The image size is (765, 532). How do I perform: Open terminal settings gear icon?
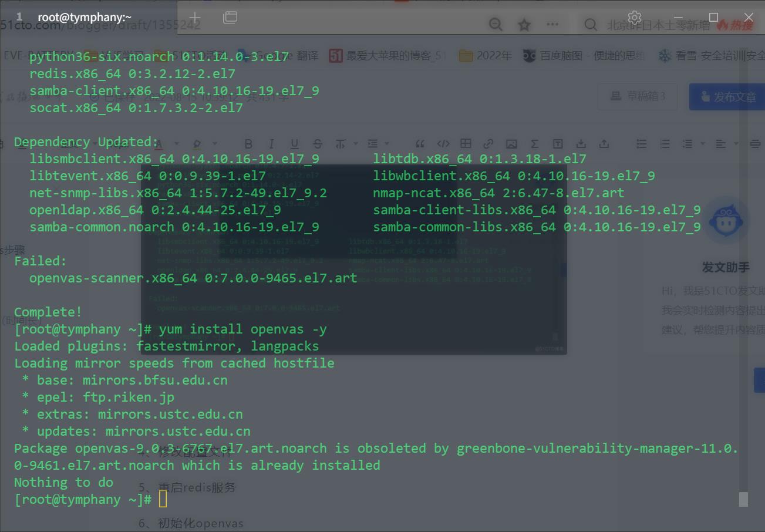click(x=634, y=17)
